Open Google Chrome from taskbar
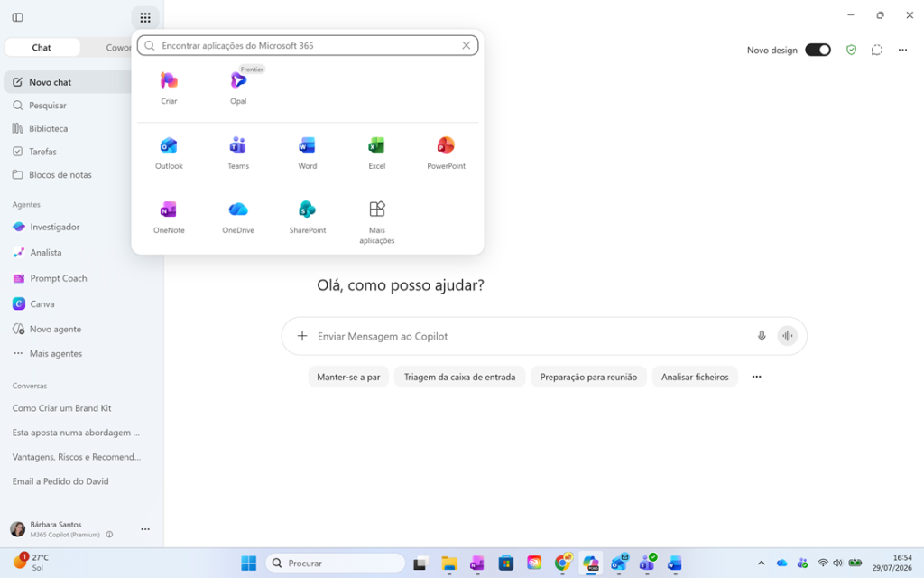Screen dimensions: 924x578 click(x=563, y=564)
